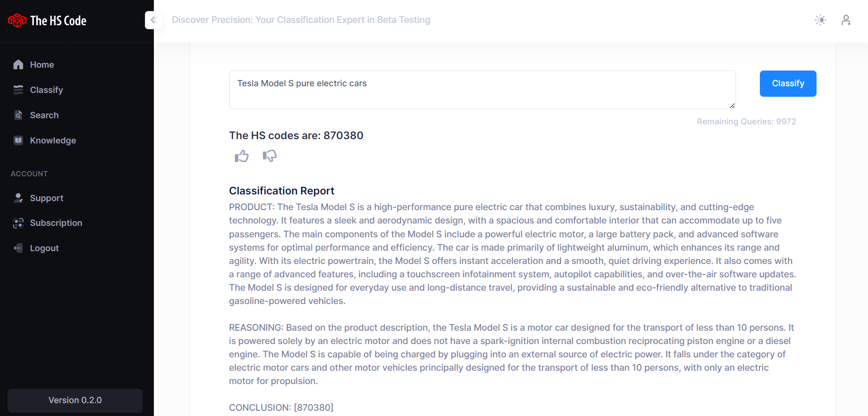The image size is (868, 416).
Task: Click the thumbs up feedback icon
Action: pyautogui.click(x=242, y=156)
